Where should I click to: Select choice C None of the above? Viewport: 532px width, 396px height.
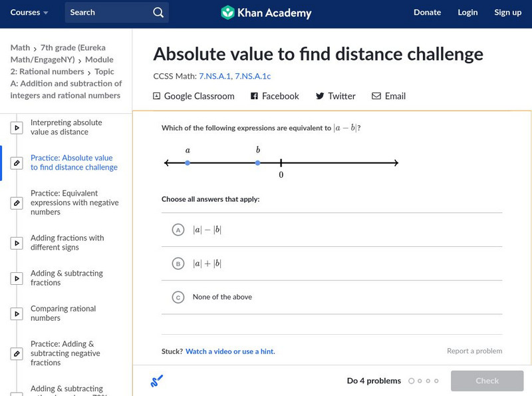178,297
